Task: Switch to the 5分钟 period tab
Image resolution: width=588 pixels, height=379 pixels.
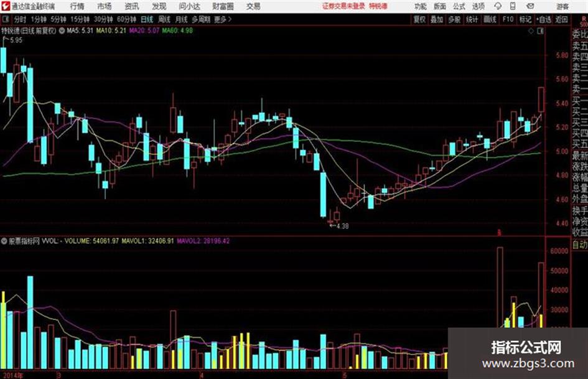Action: [58, 19]
